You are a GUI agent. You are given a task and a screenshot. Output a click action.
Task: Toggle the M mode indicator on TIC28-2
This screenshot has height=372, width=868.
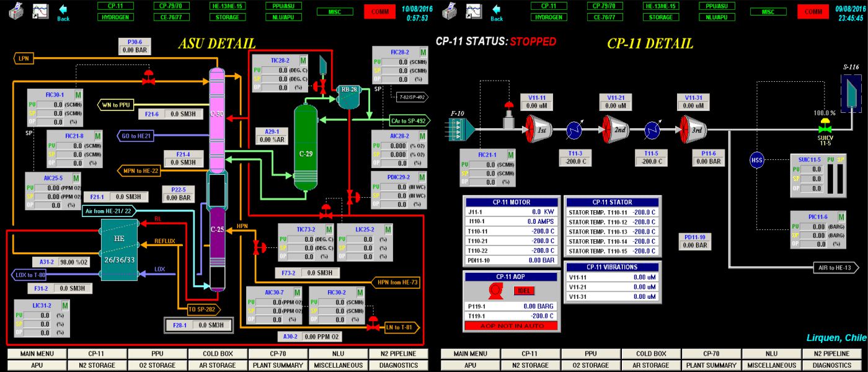click(x=303, y=61)
